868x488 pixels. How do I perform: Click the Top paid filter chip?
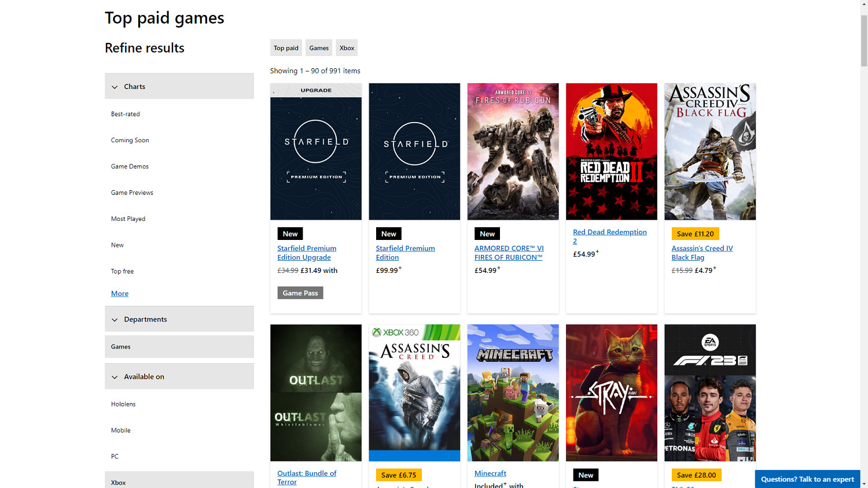286,47
